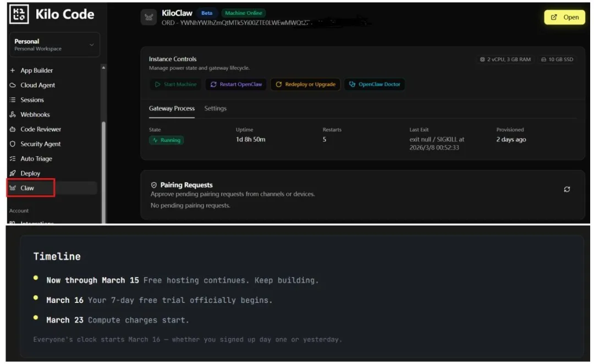Image resolution: width=594 pixels, height=364 pixels.
Task: Expand the Personal Workspace switcher
Action: pyautogui.click(x=54, y=45)
